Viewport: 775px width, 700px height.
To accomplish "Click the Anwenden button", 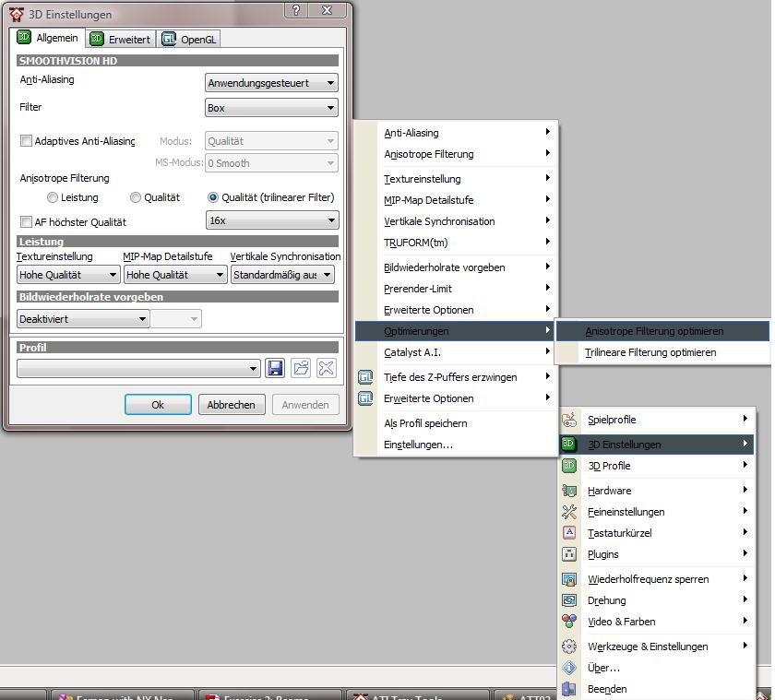I will [x=305, y=405].
